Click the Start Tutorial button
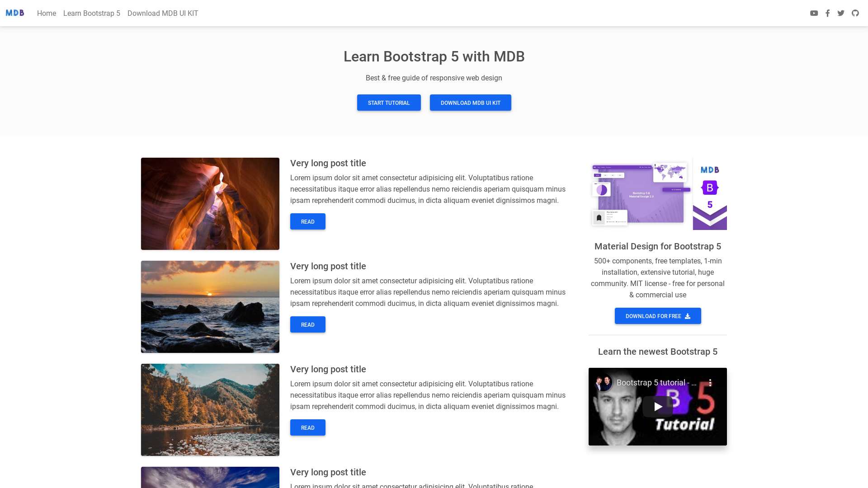The height and width of the screenshot is (488, 868). pyautogui.click(x=389, y=103)
